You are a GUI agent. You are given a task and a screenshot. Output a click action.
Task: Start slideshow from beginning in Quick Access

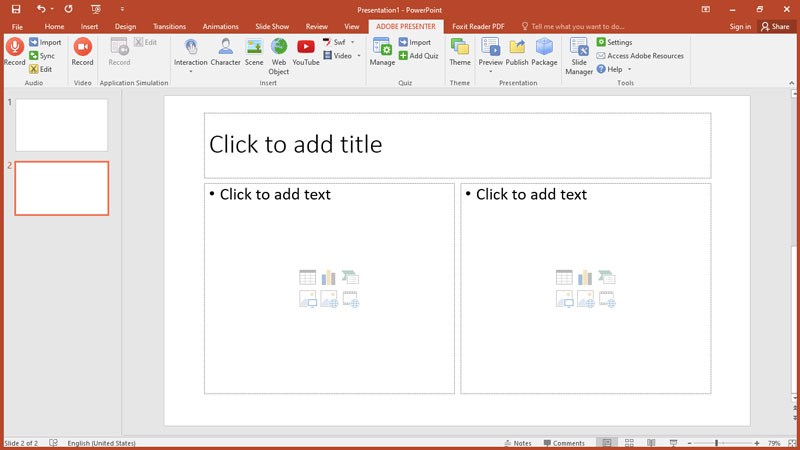tap(95, 9)
